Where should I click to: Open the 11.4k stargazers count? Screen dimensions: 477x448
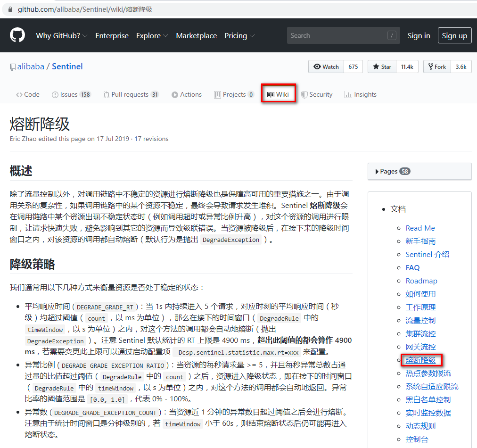(407, 66)
